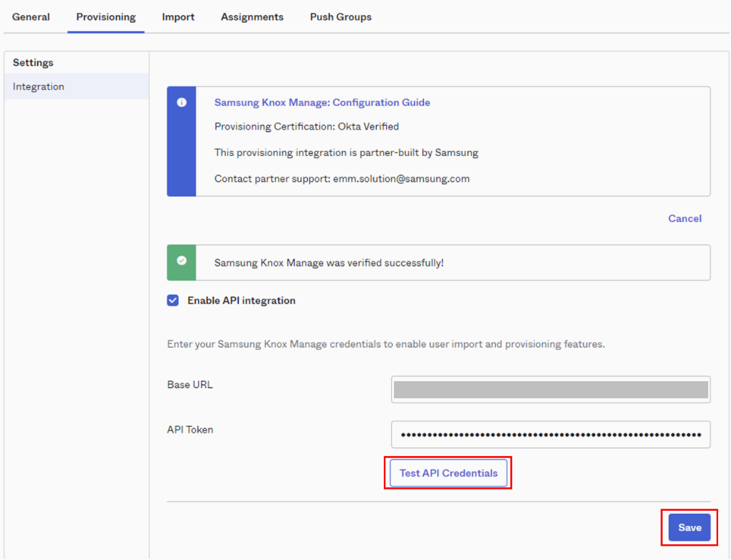Switch to the General tab
This screenshot has height=560, width=731.
point(31,17)
